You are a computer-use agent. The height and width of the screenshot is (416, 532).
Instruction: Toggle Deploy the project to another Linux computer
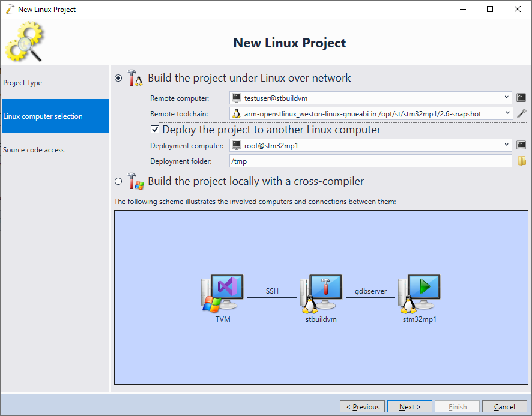coord(155,129)
